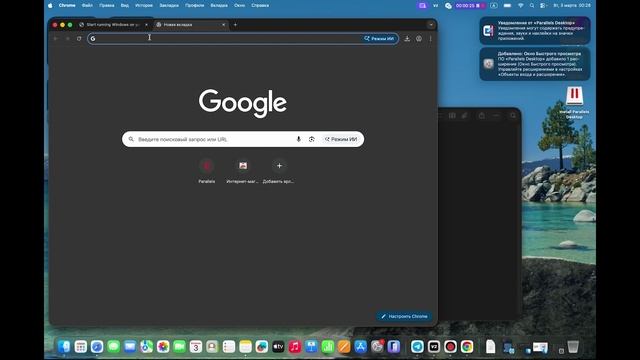Image resolution: width=640 pixels, height=360 pixels.
Task: Open the Parallels shortcut tile
Action: click(x=207, y=171)
